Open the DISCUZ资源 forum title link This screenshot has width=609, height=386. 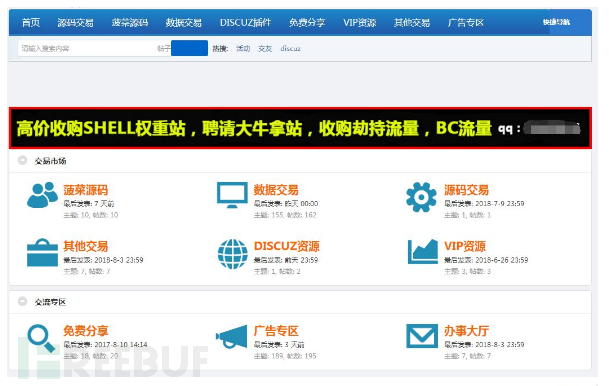[x=287, y=246]
